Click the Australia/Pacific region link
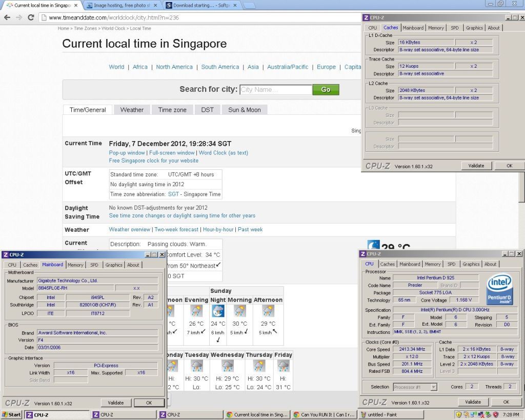525x420 pixels. (288, 67)
